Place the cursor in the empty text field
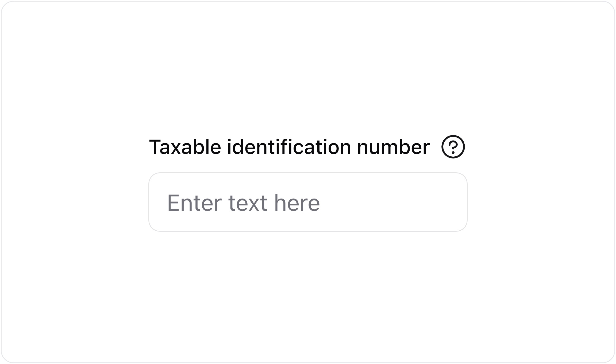The height and width of the screenshot is (364, 616). pyautogui.click(x=308, y=202)
